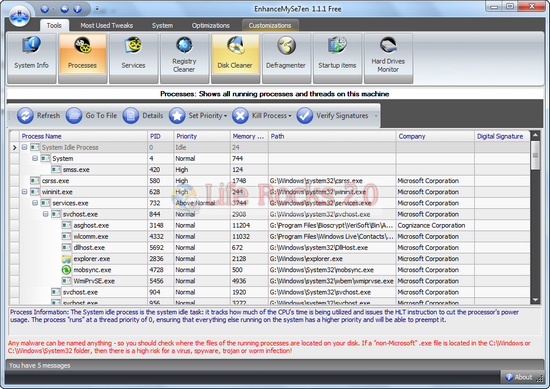Switch to Most Used Tweaks tab
The image size is (550, 389).
coord(107,25)
